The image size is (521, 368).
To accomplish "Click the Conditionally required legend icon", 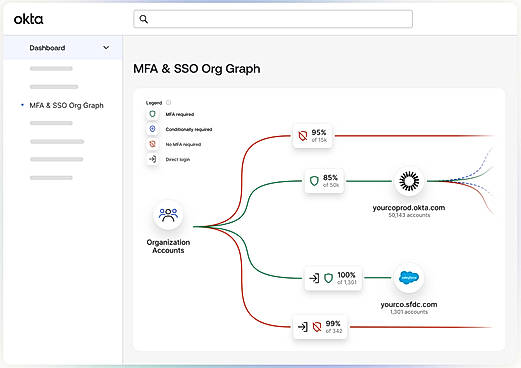I will tap(152, 129).
